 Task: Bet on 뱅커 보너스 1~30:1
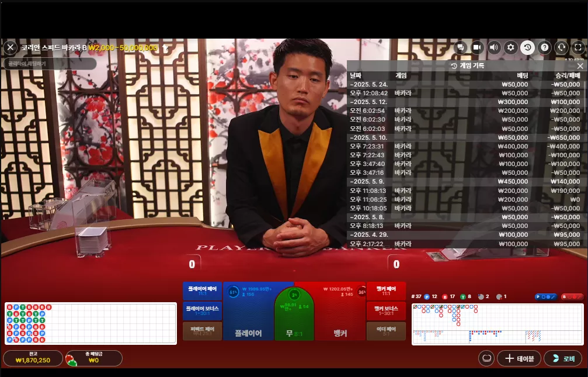pos(386,310)
